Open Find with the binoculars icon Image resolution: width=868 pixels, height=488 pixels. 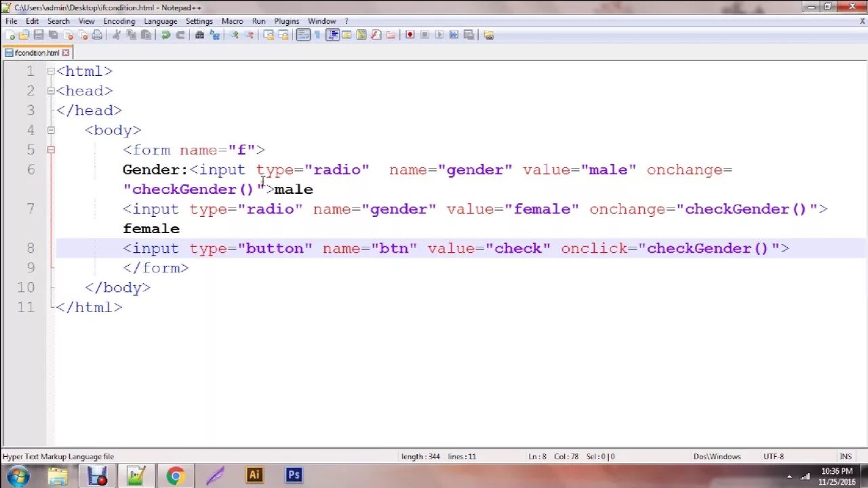click(x=199, y=35)
